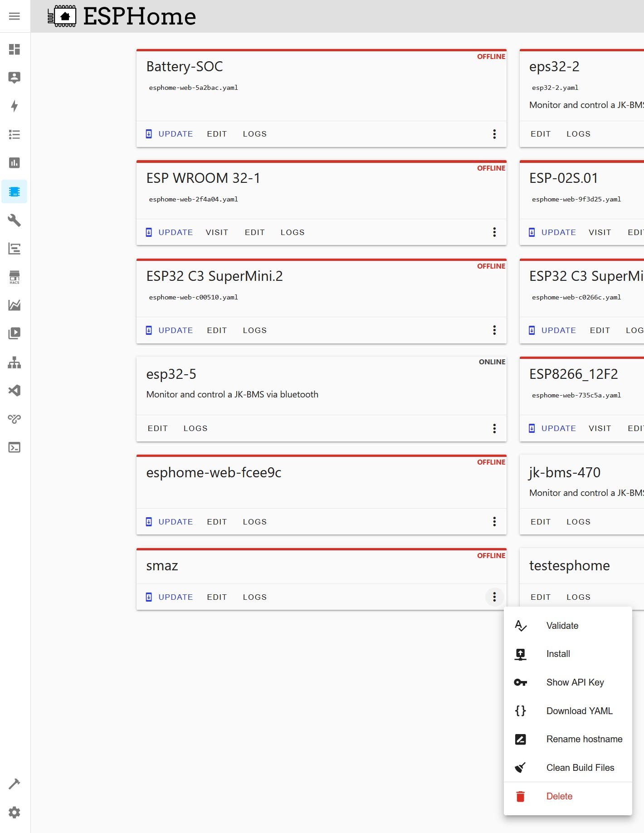Open the hamburger sidebar menu

[15, 16]
